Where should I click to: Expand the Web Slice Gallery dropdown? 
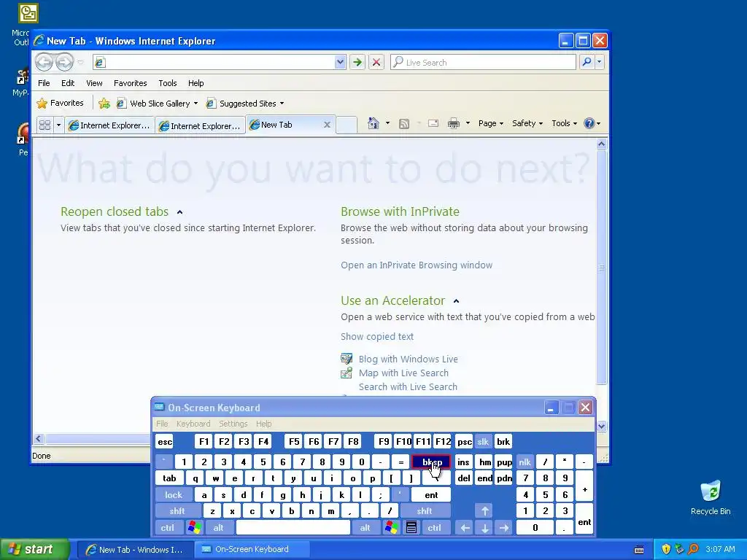[196, 104]
